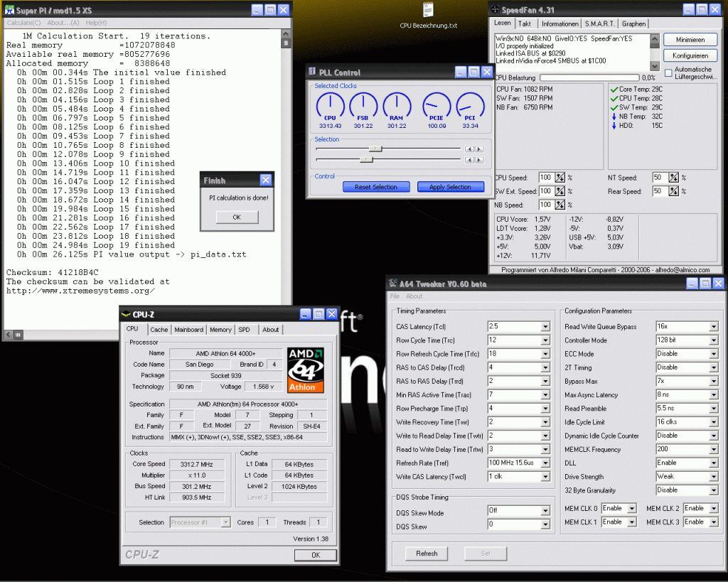Viewport: 728px width, 582px height.
Task: Select the RAM clock dial
Action: pos(397,107)
